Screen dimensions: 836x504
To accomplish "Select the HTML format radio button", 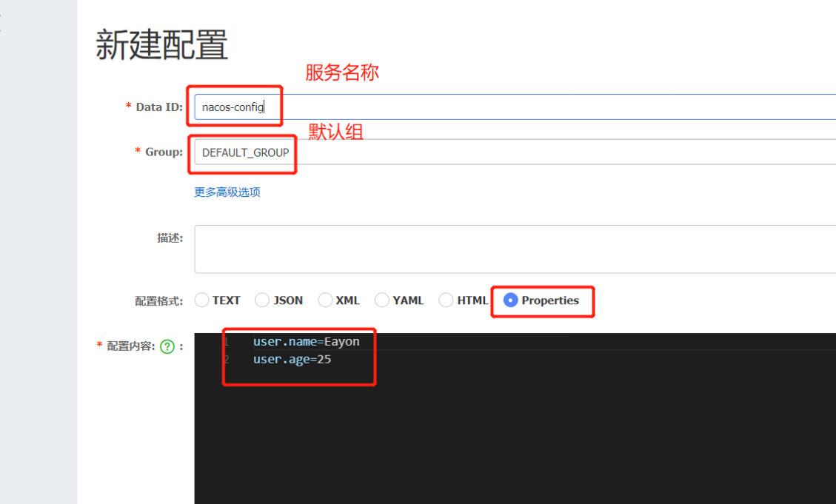I will coord(446,300).
